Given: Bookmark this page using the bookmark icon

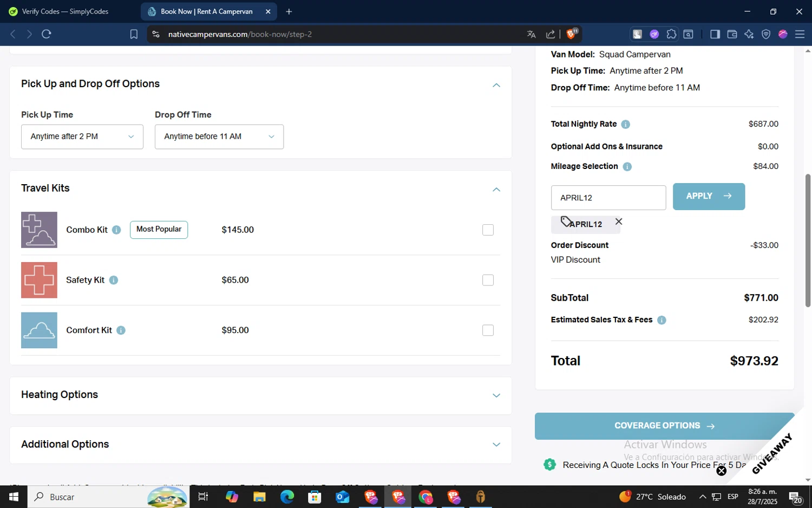Looking at the screenshot, I should click(x=134, y=34).
